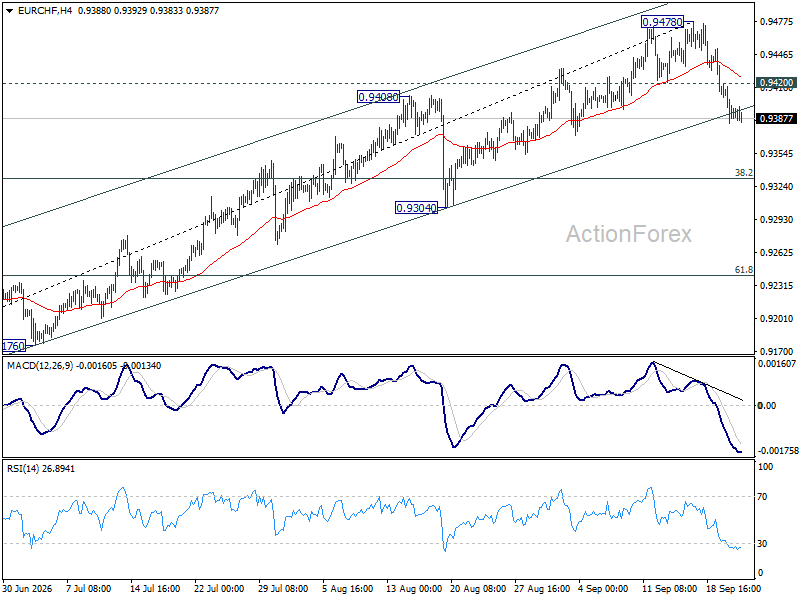Select the 18 Sep 16:00 time axis mark
Screen dimensions: 800x600
734,588
